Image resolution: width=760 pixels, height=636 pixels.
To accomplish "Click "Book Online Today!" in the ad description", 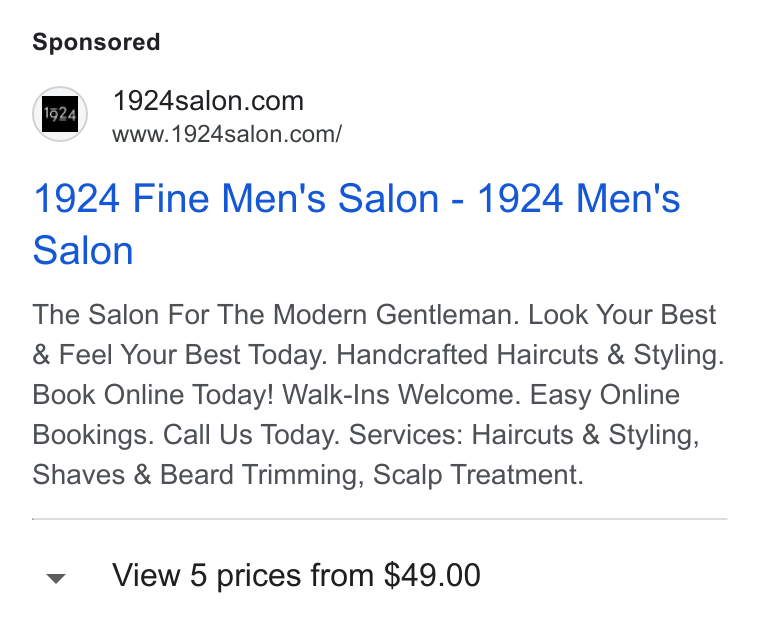I will point(153,394).
